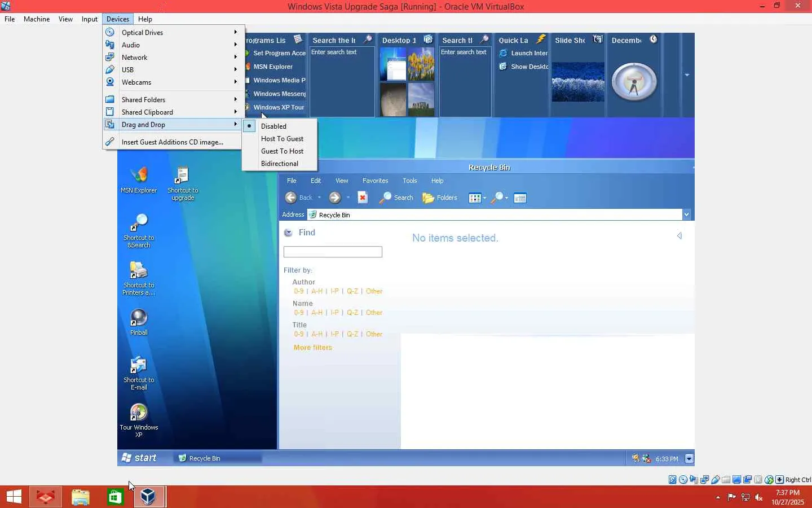Image resolution: width=812 pixels, height=508 pixels.
Task: Click the Action Center flag icon
Action: (732, 497)
